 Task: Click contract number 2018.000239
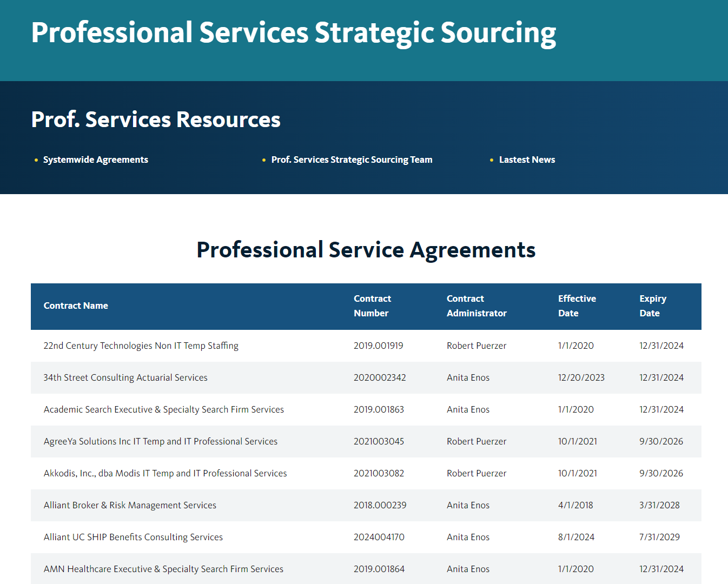pyautogui.click(x=380, y=505)
